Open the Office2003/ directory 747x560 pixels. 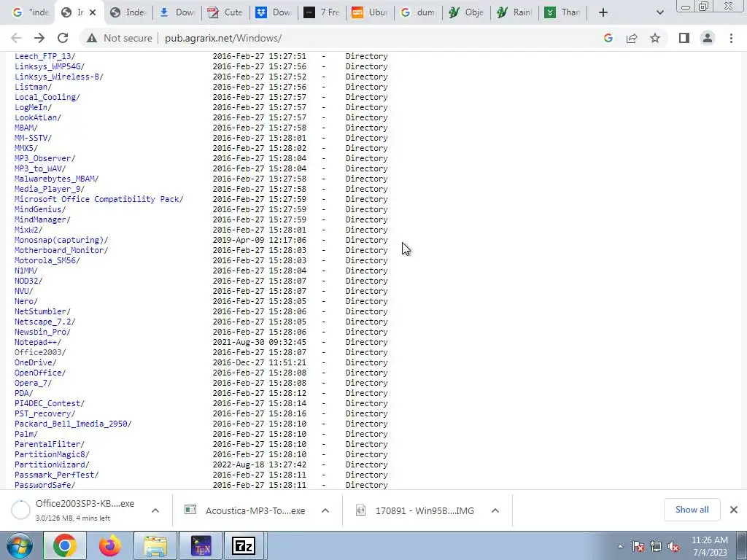pos(40,352)
